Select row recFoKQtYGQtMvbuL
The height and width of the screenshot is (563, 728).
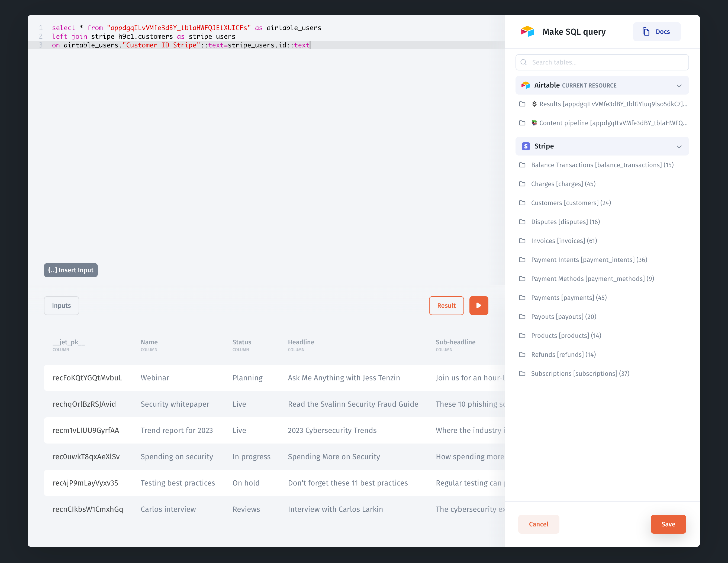274,378
